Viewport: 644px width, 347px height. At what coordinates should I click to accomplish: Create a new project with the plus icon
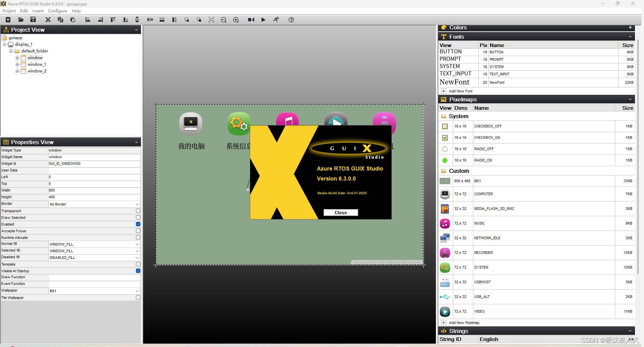(x=8, y=20)
